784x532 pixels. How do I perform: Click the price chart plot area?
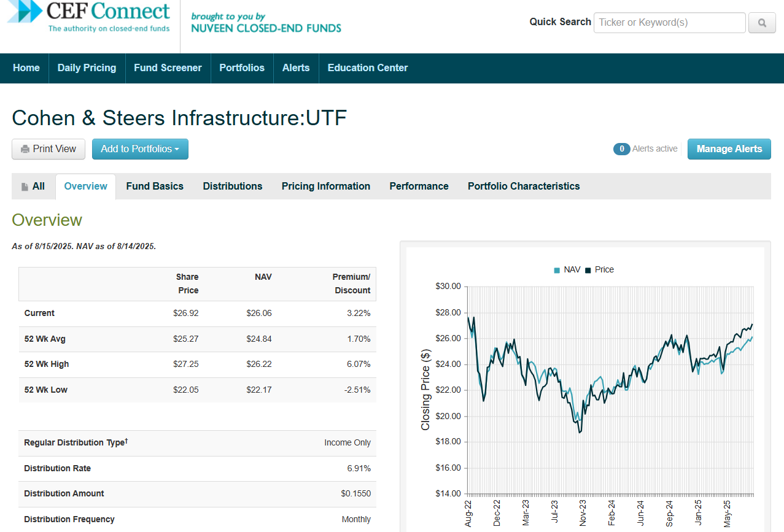[x=610, y=390]
